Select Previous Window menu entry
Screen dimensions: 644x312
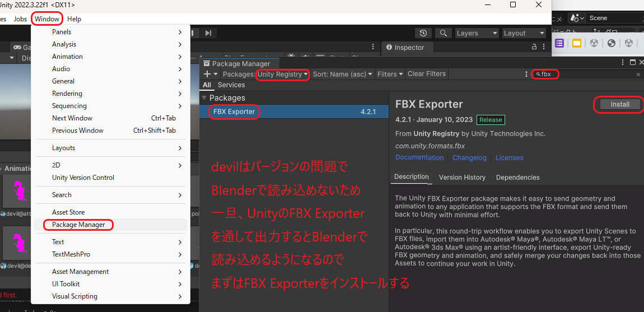(x=111, y=131)
